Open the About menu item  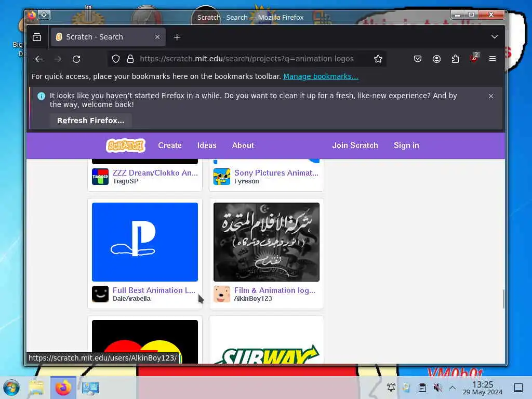point(243,145)
